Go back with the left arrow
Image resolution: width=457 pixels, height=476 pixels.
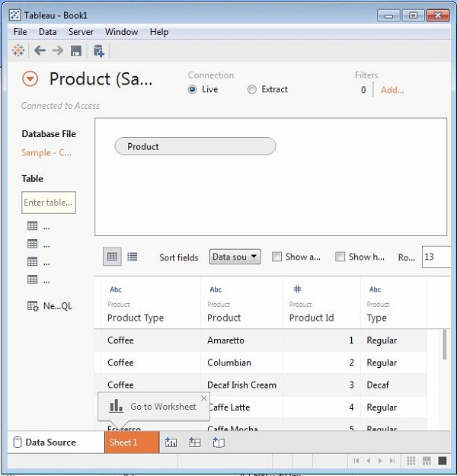[x=40, y=50]
